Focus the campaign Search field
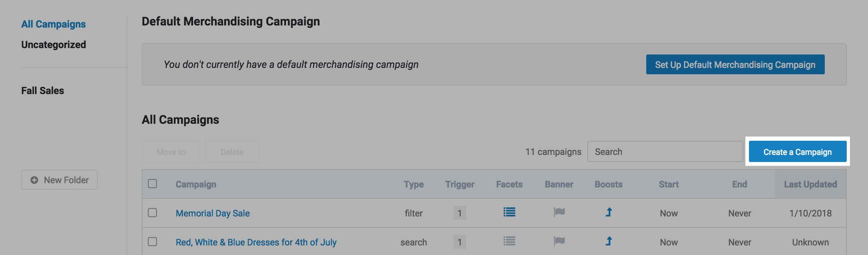 [665, 152]
